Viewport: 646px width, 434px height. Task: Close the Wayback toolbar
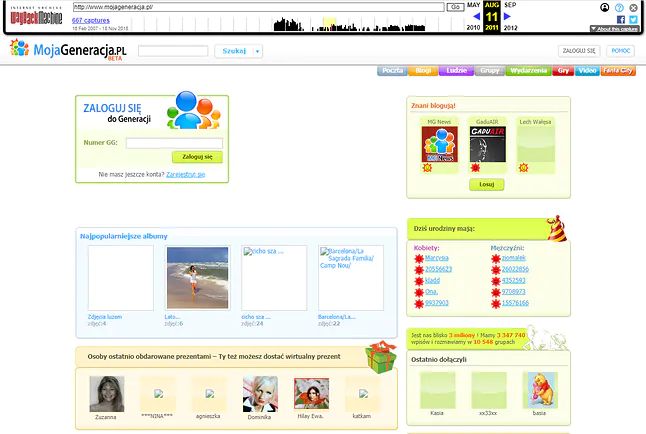pyautogui.click(x=634, y=7)
